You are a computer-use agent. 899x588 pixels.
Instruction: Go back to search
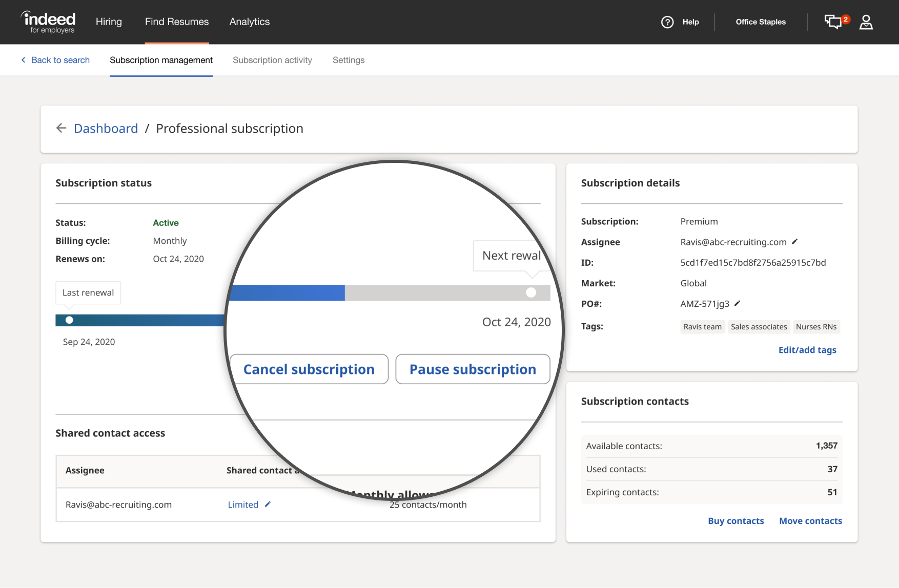55,60
